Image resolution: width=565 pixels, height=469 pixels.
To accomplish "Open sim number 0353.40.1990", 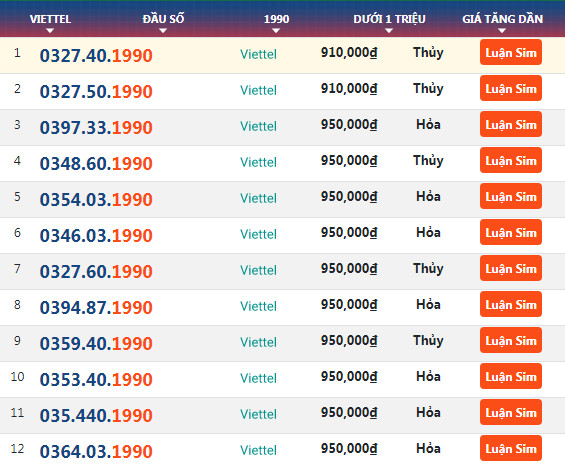I will (x=96, y=380).
